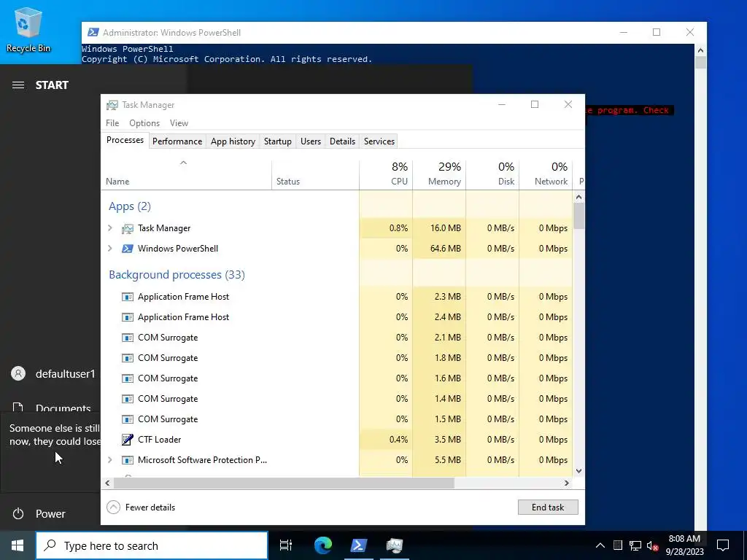This screenshot has height=560, width=747.
Task: Switch to the App history tab
Action: coord(233,141)
